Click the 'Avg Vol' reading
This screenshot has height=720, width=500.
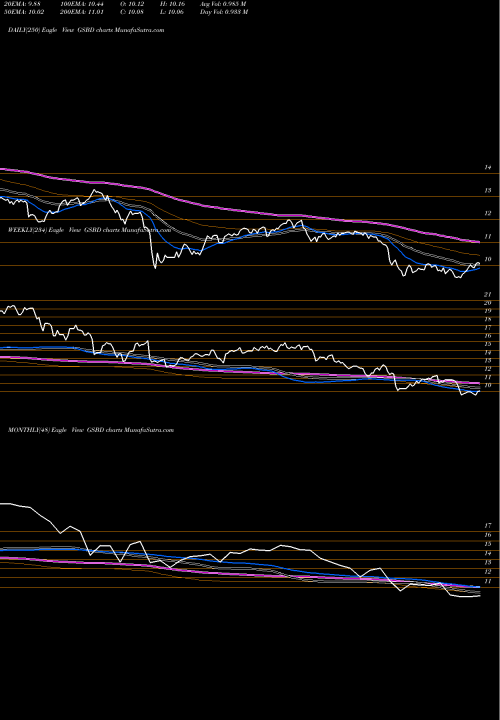223,4
